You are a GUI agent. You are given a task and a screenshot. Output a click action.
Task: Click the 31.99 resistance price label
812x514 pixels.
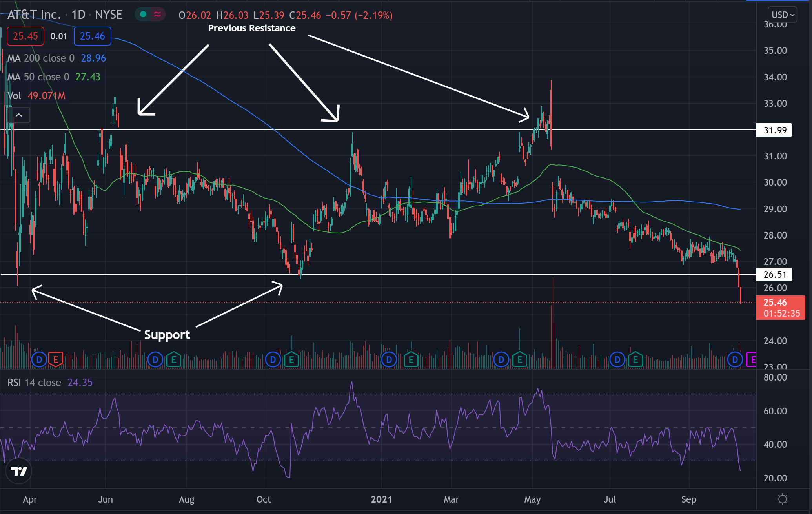tap(774, 130)
